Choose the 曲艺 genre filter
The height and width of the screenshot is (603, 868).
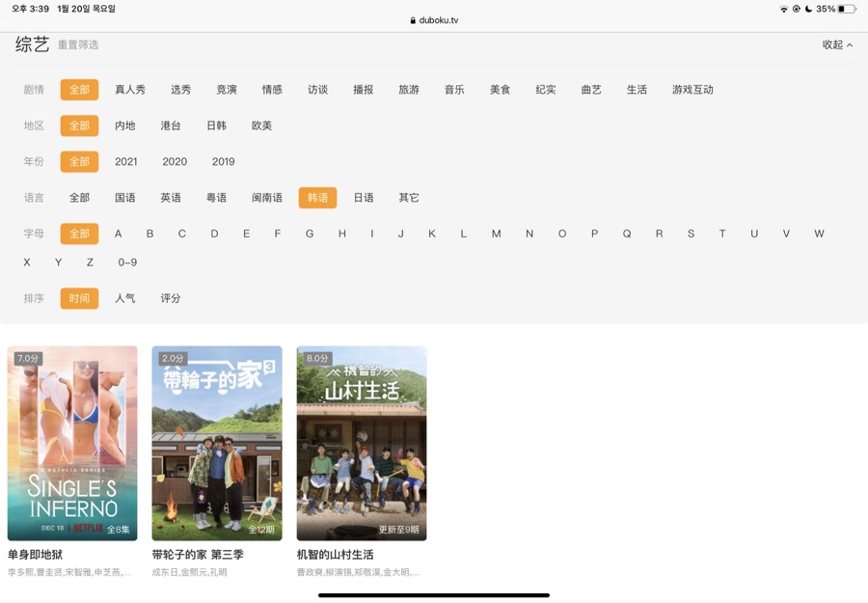click(591, 90)
